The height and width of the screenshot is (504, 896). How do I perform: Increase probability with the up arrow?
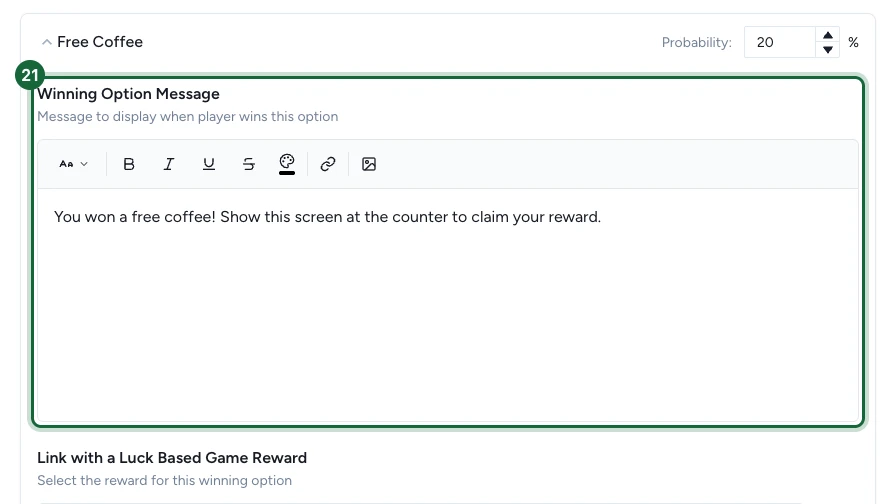tap(827, 35)
